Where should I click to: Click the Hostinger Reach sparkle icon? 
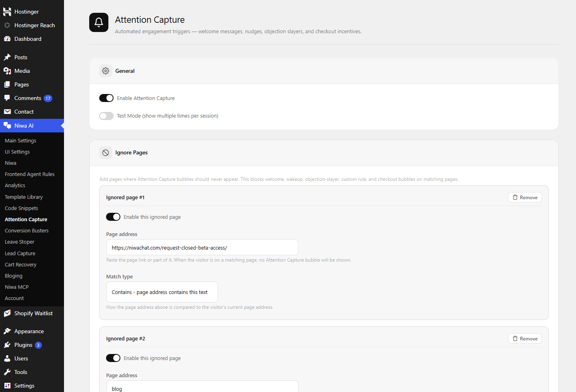[x=7, y=25]
